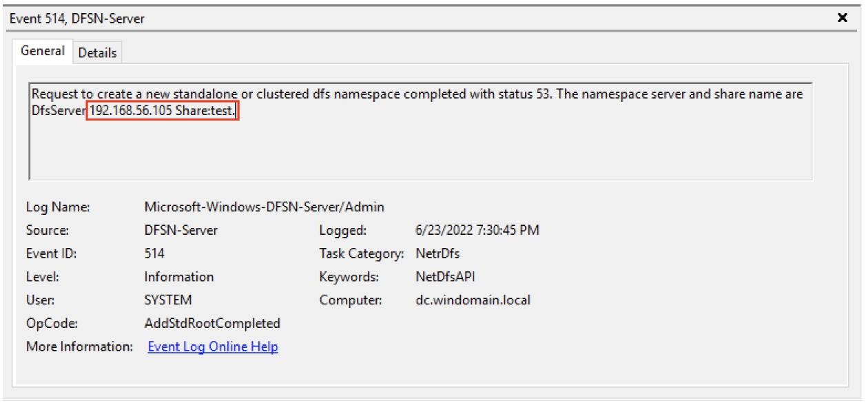Click the More Information label
This screenshot has height=405, width=868.
(x=80, y=346)
